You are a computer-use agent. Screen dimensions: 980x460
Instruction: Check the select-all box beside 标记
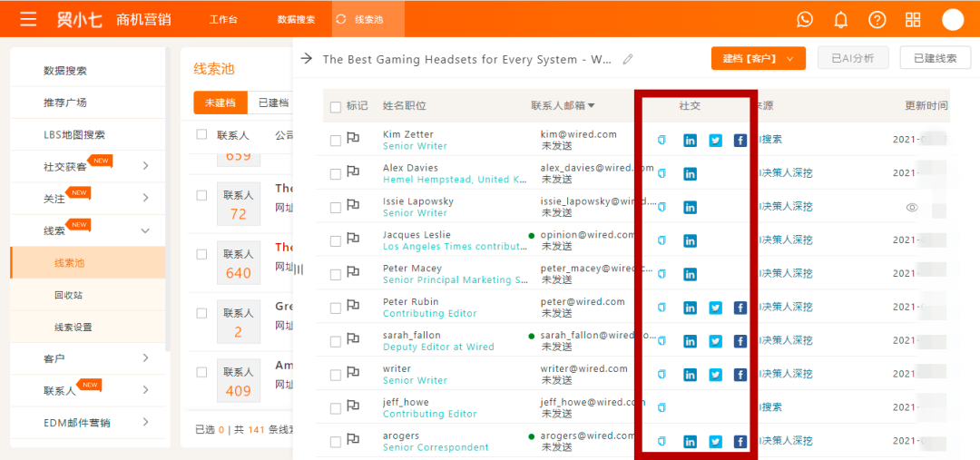pyautogui.click(x=336, y=107)
